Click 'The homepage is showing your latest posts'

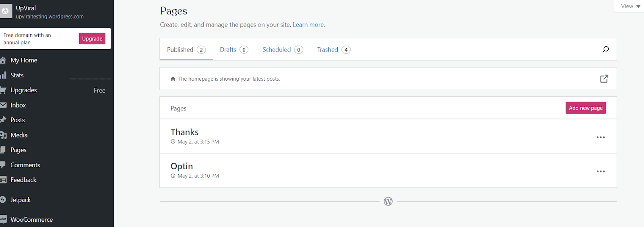click(x=229, y=79)
